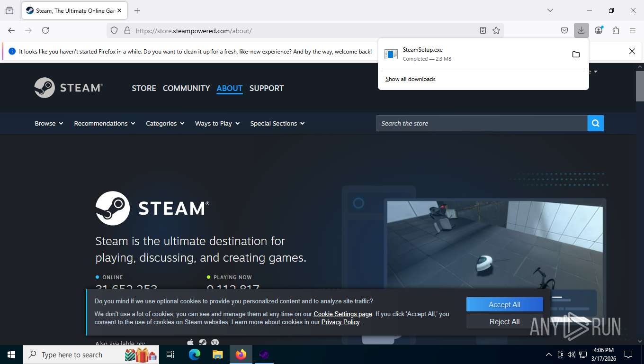Click the store search magnifier button
This screenshot has height=364, width=644.
coord(596,123)
